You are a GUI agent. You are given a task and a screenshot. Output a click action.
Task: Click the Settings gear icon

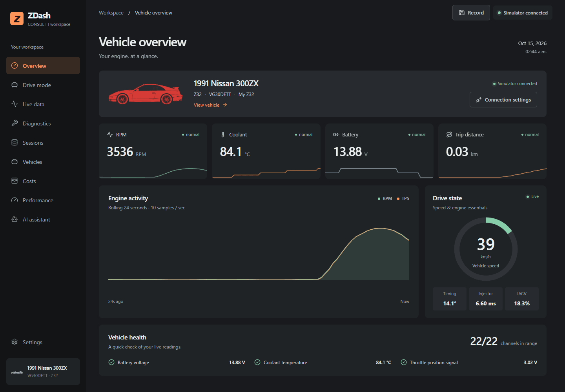15,342
